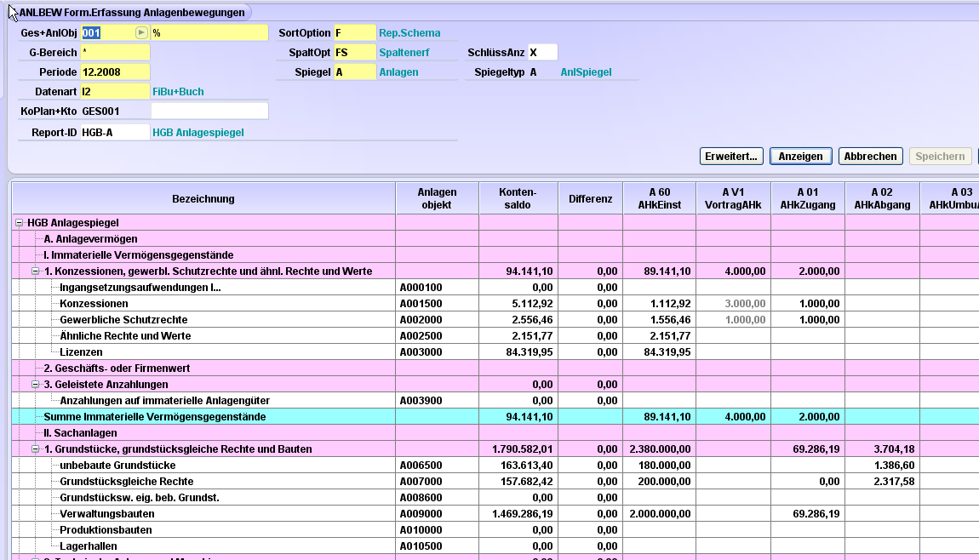Click AHkAbgang value 2.317,58
The height and width of the screenshot is (560, 979).
[894, 482]
